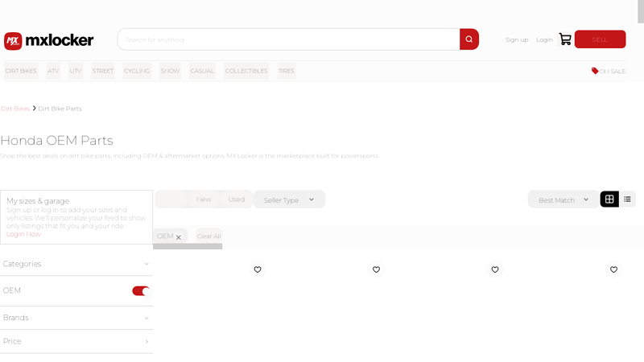Select the Used condition filter

(236, 200)
